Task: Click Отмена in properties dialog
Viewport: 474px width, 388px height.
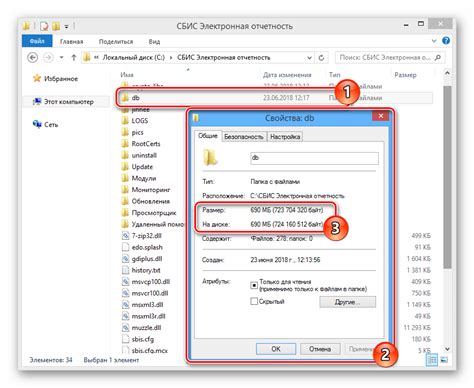Action: coord(320,349)
